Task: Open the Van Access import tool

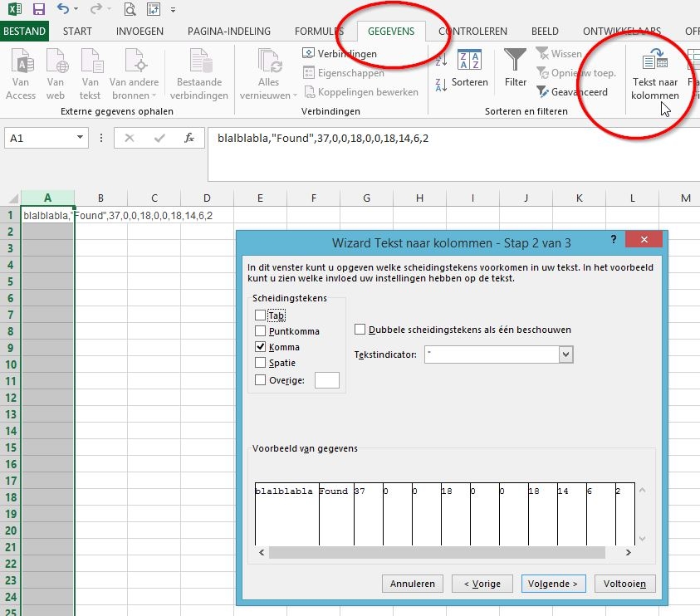Action: pos(21,71)
